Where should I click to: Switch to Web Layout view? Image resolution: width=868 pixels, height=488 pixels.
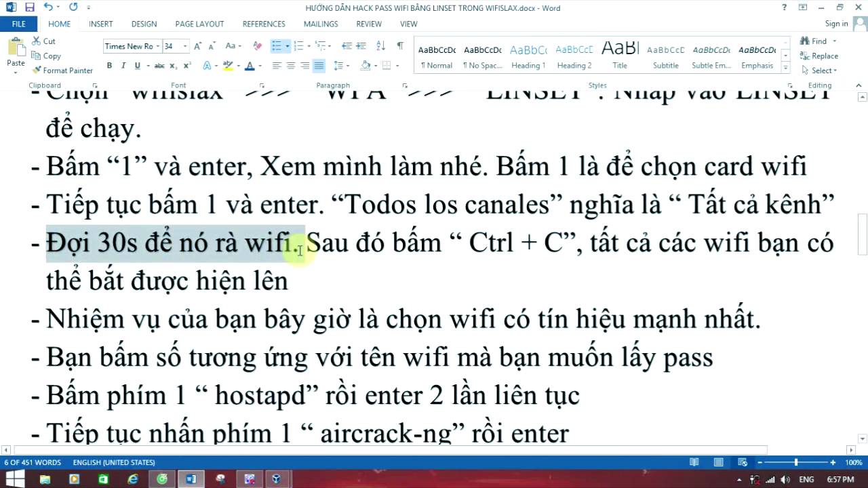click(x=743, y=462)
